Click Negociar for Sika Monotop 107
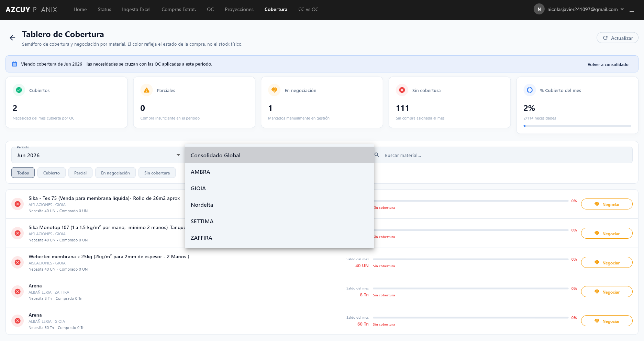The image size is (644, 341). point(607,233)
